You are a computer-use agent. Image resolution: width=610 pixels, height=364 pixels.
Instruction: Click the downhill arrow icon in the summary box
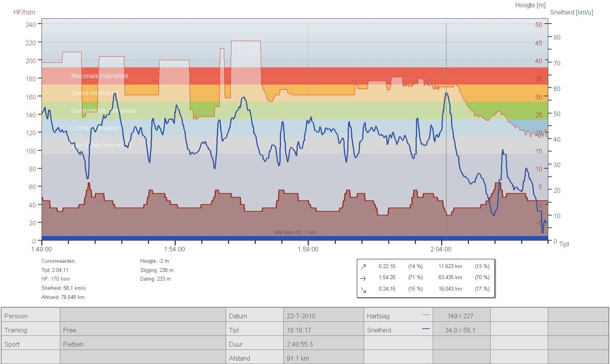pos(363,290)
